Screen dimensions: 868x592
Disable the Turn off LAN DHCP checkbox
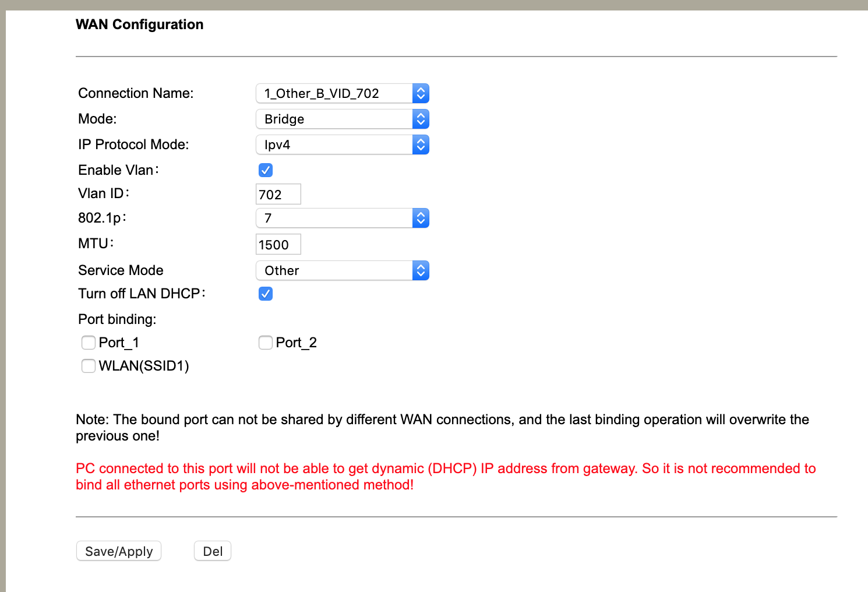click(266, 294)
